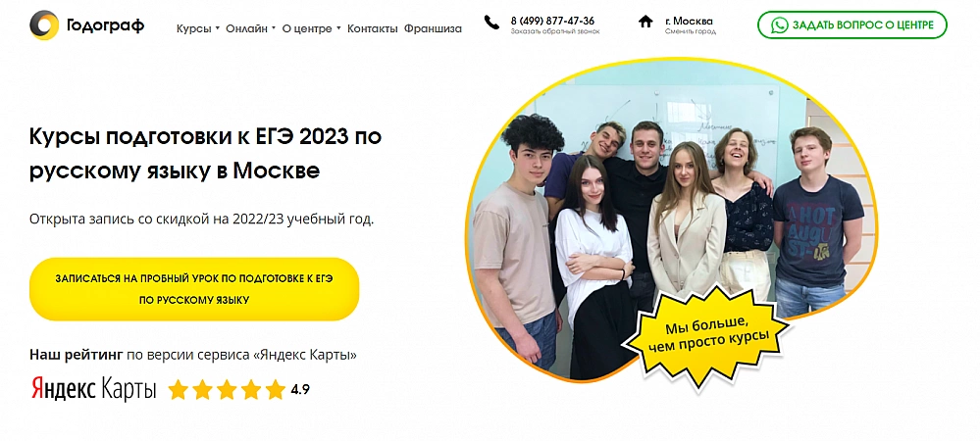Click the Сменить город link
Image resolution: width=980 pixels, height=441 pixels.
pos(690,31)
